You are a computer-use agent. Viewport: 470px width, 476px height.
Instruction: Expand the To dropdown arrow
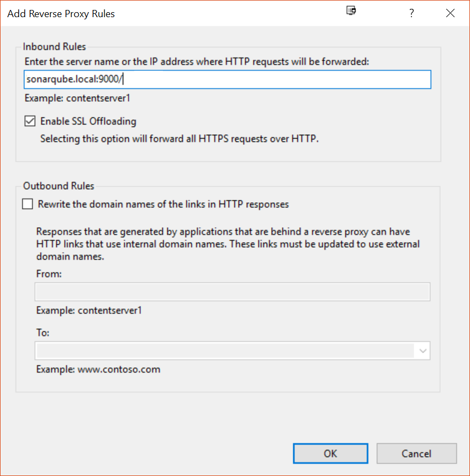(423, 351)
